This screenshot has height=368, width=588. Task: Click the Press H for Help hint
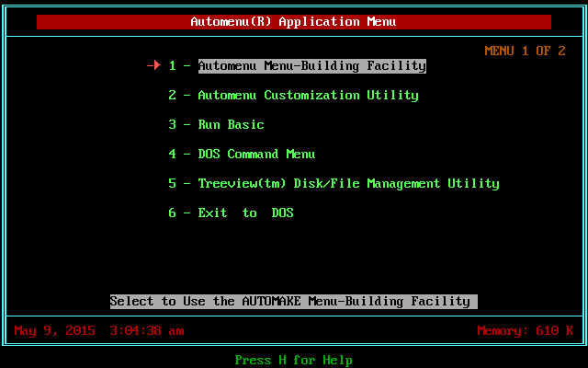click(x=294, y=361)
